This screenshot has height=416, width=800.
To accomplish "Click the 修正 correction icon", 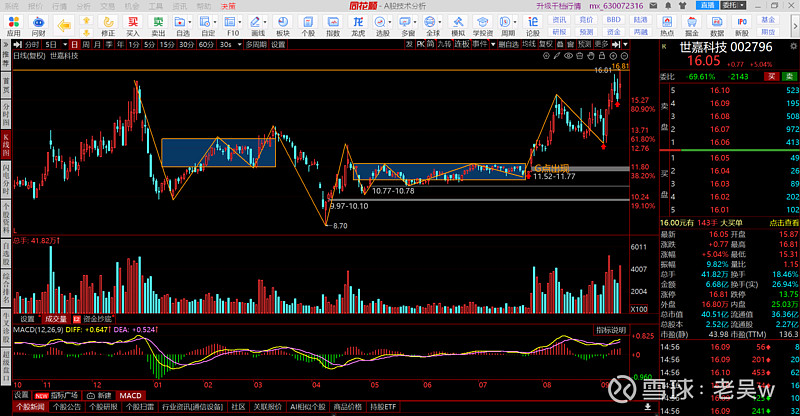I will pos(108,26).
